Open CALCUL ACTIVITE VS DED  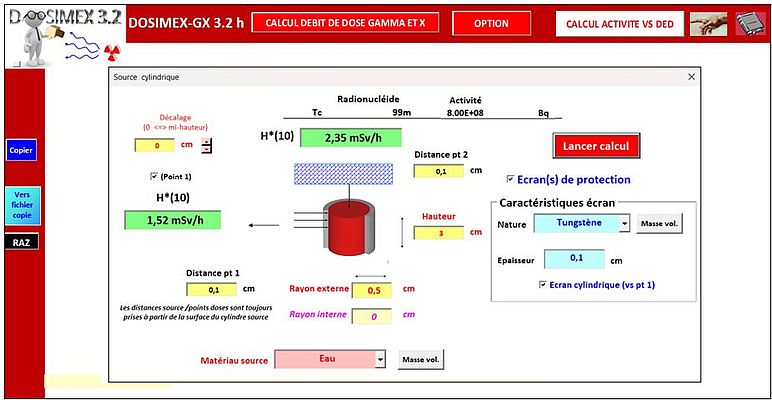tap(616, 23)
